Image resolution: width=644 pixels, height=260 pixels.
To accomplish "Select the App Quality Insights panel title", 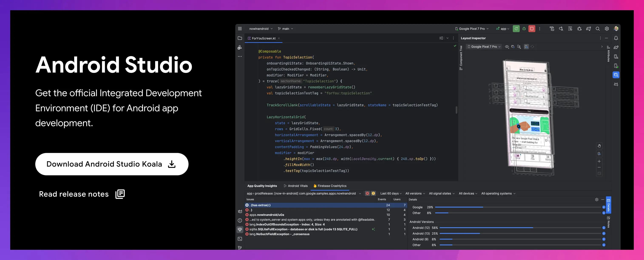I will click(262, 186).
